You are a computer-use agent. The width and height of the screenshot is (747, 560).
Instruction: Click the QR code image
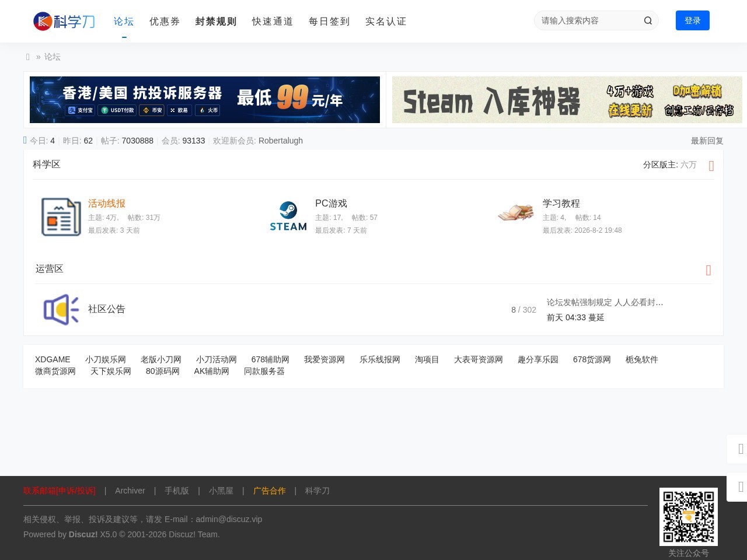[x=689, y=517]
